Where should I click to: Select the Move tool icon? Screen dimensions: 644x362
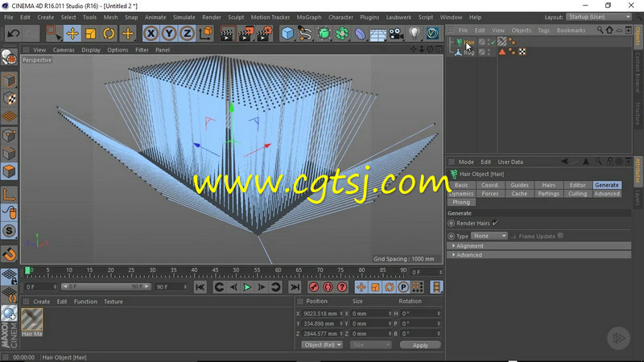72,33
